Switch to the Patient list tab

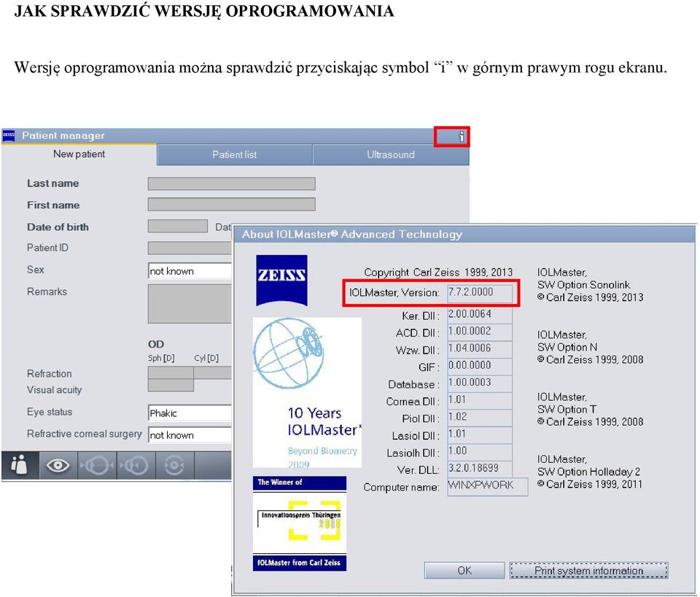(234, 155)
